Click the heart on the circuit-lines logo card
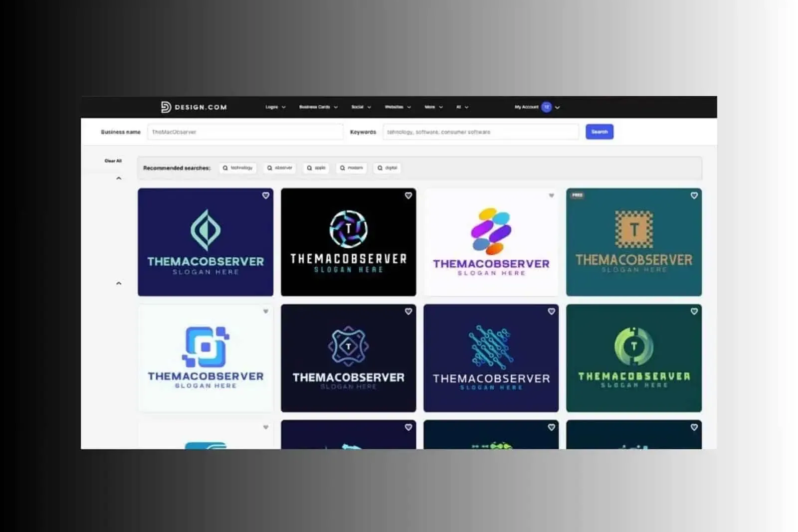 [551, 311]
